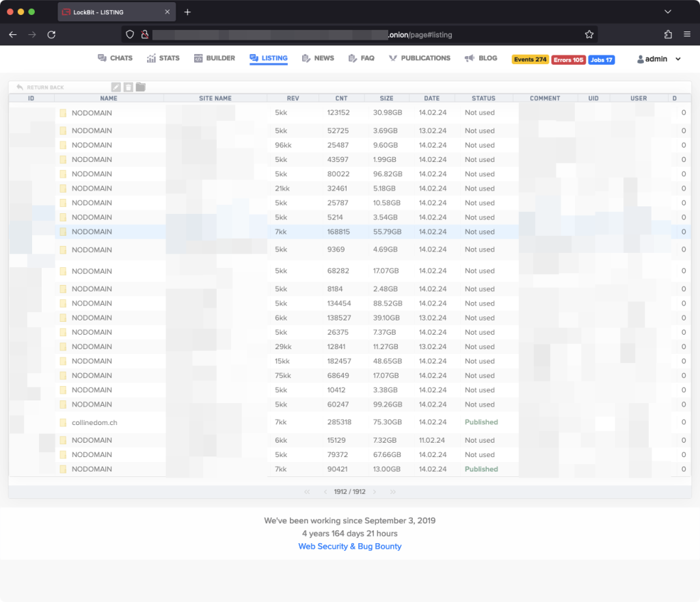The width and height of the screenshot is (700, 602).
Task: Click the trash delete icon in the listing toolbar
Action: [128, 87]
